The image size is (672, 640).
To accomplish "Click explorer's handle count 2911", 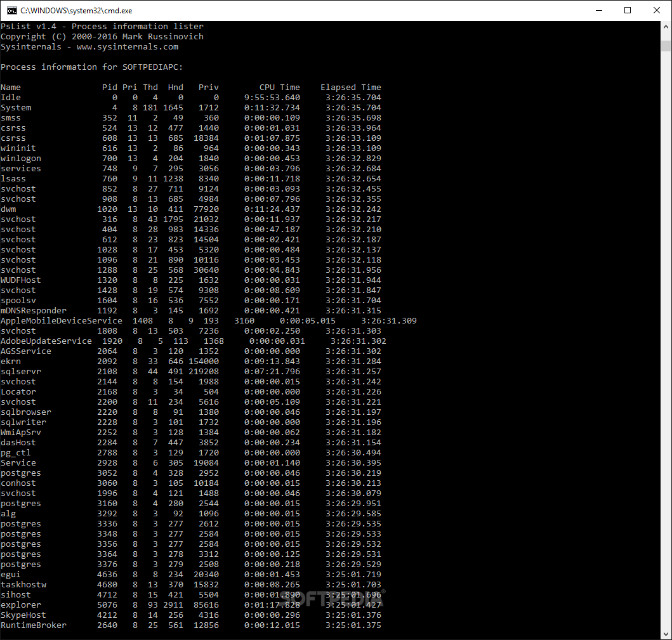I will pyautogui.click(x=173, y=605).
